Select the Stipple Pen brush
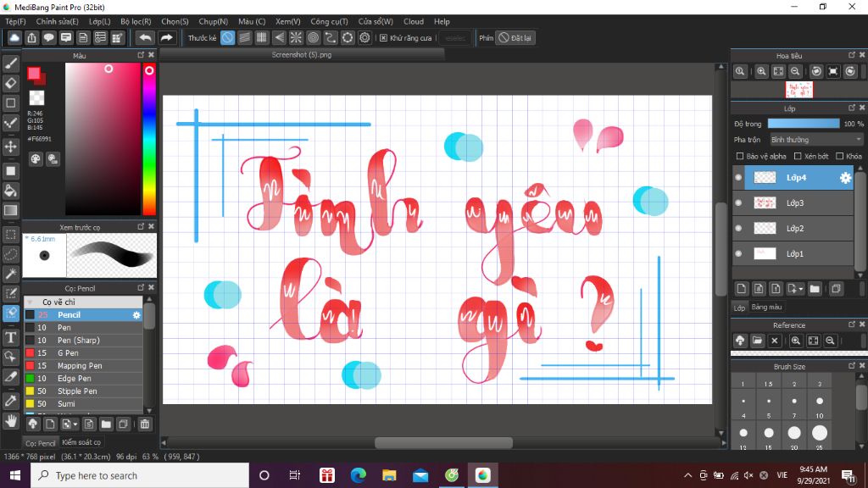The image size is (868, 488). click(x=83, y=391)
